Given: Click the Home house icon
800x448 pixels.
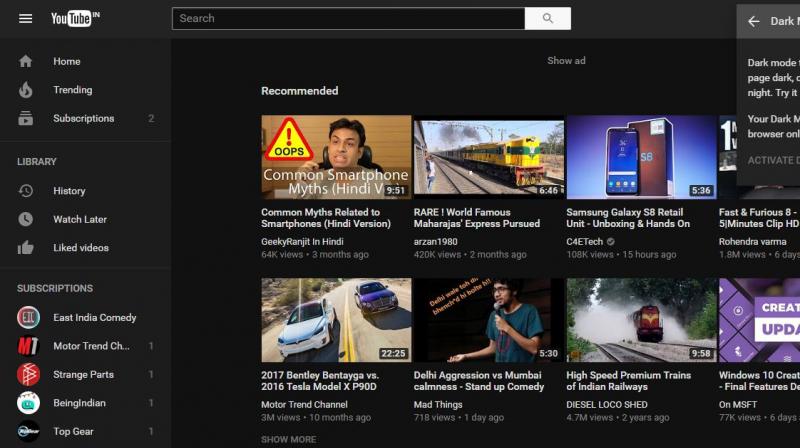Looking at the screenshot, I should pyautogui.click(x=26, y=61).
